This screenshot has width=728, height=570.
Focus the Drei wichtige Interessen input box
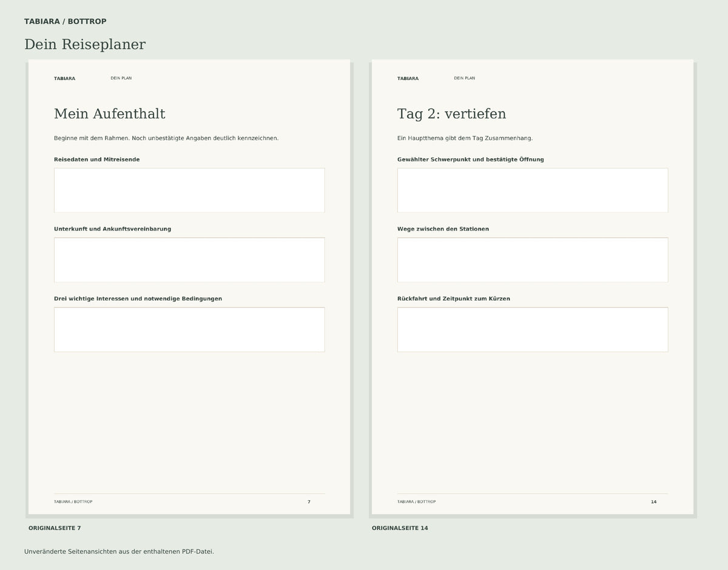tap(189, 330)
